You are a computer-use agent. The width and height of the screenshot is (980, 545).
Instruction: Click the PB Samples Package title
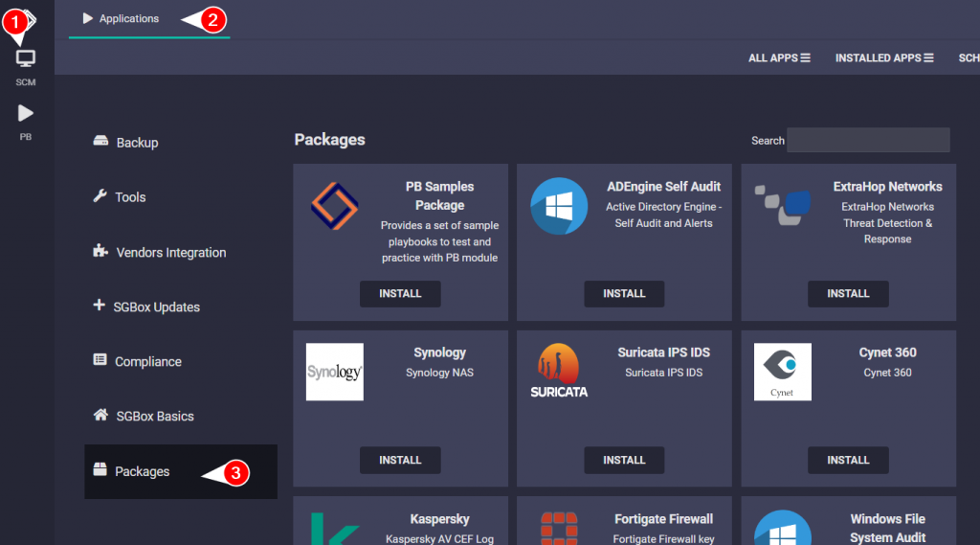pyautogui.click(x=439, y=195)
